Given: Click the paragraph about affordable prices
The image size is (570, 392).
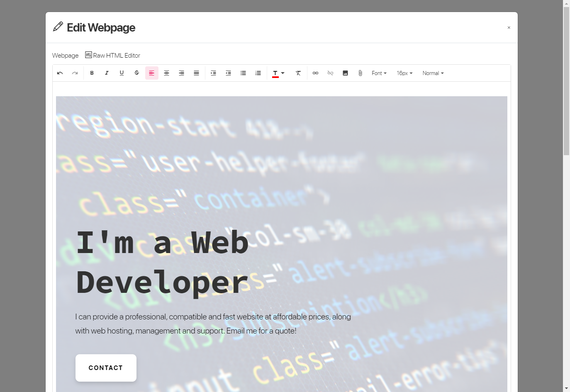Looking at the screenshot, I should 213,324.
